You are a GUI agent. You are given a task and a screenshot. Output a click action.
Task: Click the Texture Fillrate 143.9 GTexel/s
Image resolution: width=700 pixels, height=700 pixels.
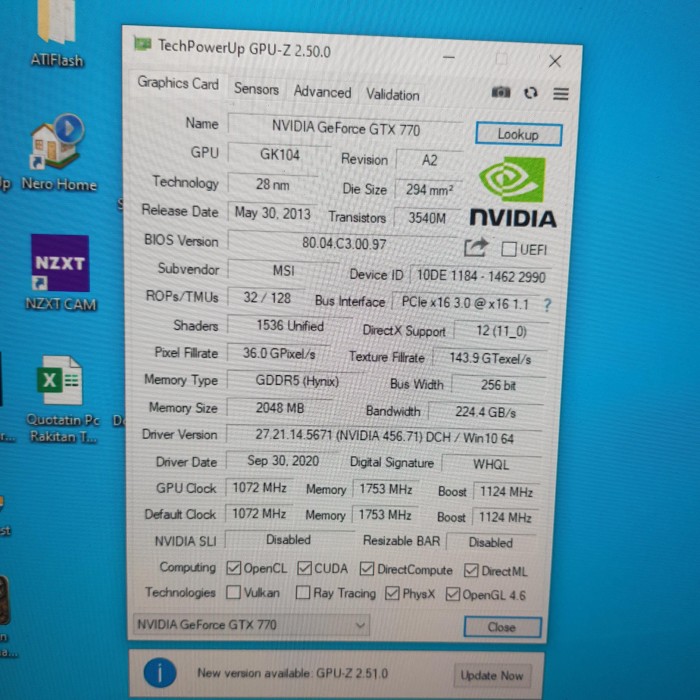[490, 358]
